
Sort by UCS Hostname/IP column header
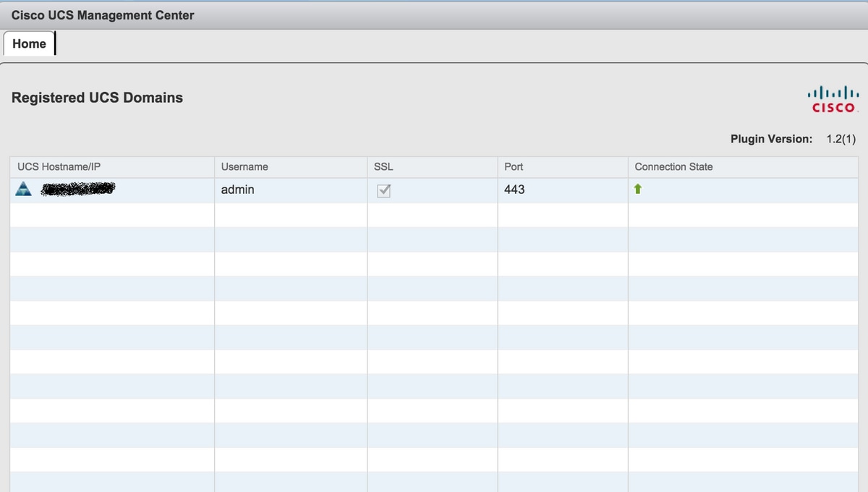(x=112, y=166)
